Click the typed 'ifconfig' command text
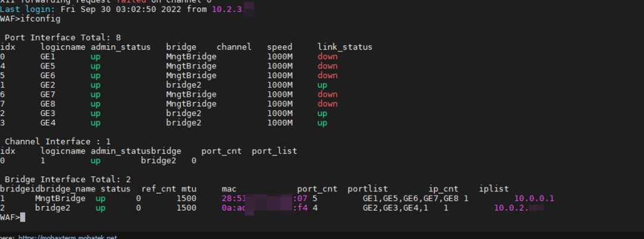Screen dimensions: 644x239 (41, 19)
